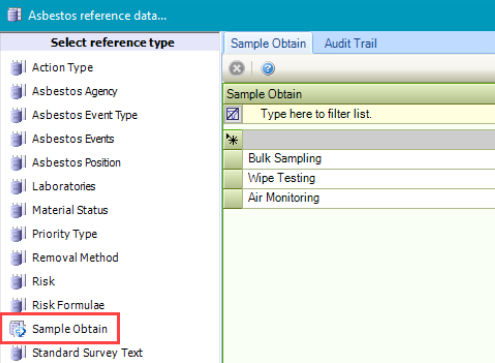Screen dimensions: 495x363
Task: Click the Sample Obtain sidebar icon
Action: 17,329
